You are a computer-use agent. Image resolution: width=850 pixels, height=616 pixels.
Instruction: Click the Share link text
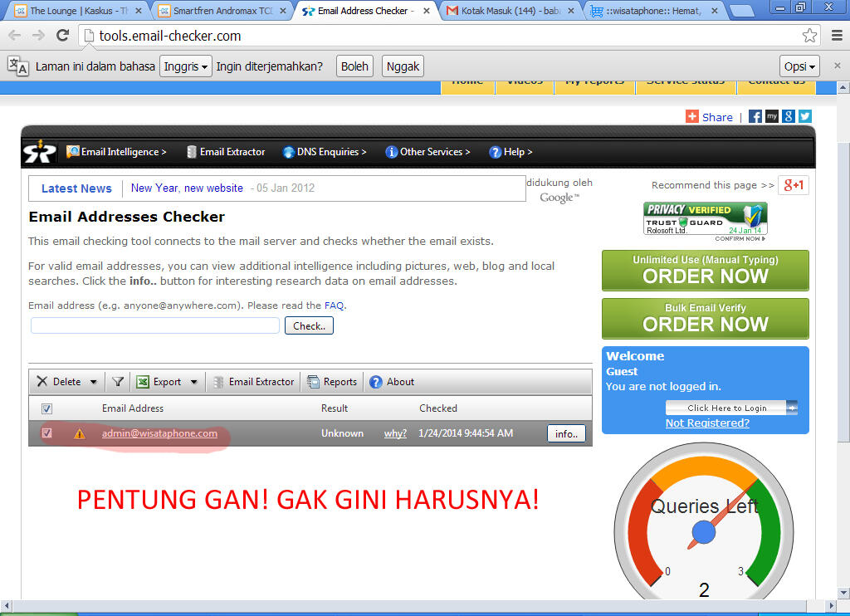coord(717,117)
